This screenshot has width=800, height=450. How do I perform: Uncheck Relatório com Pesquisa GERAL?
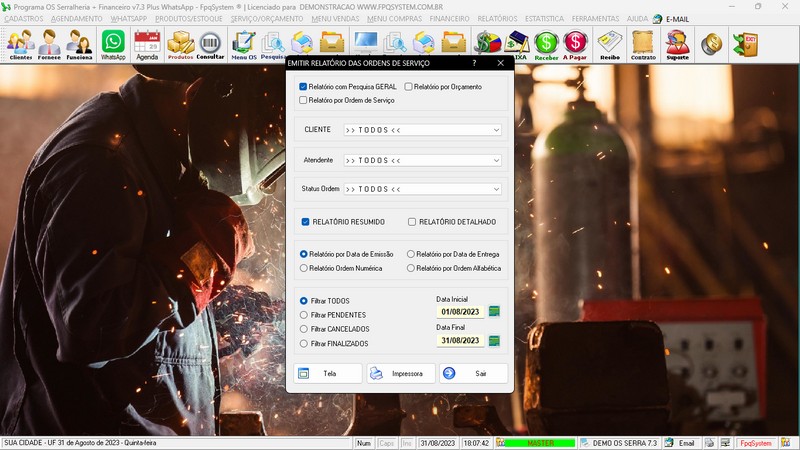pyautogui.click(x=303, y=87)
